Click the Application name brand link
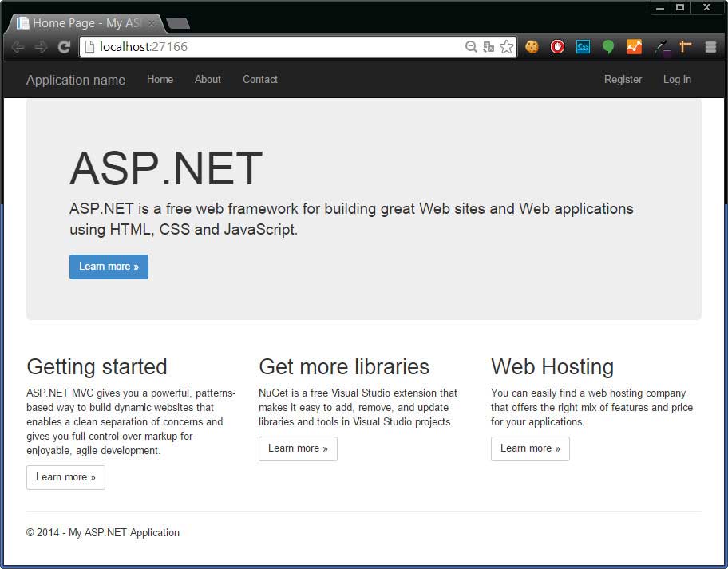 (76, 80)
